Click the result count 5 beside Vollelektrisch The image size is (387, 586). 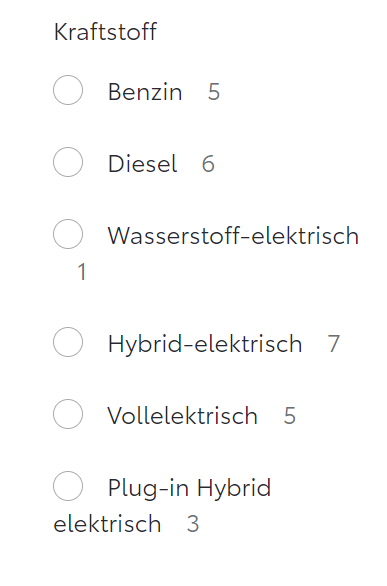pos(290,416)
